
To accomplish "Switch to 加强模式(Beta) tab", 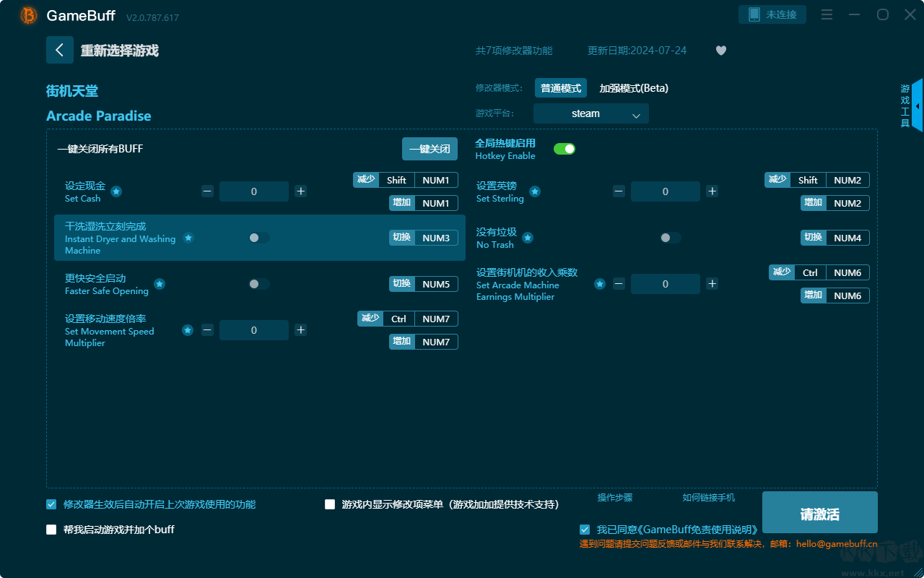I will 634,88.
